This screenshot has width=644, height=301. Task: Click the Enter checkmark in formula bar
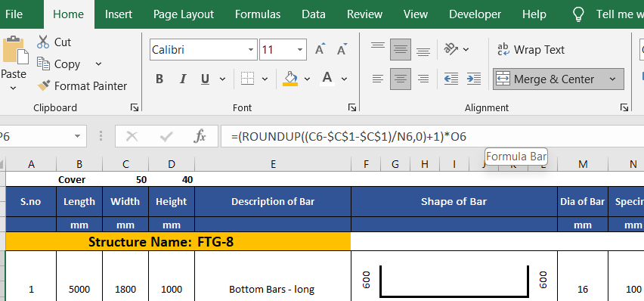166,136
